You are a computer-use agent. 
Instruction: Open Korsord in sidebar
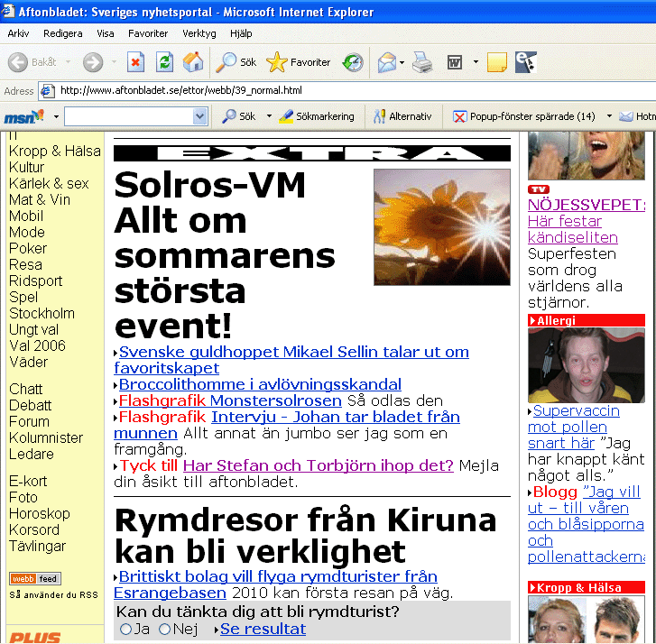click(34, 529)
